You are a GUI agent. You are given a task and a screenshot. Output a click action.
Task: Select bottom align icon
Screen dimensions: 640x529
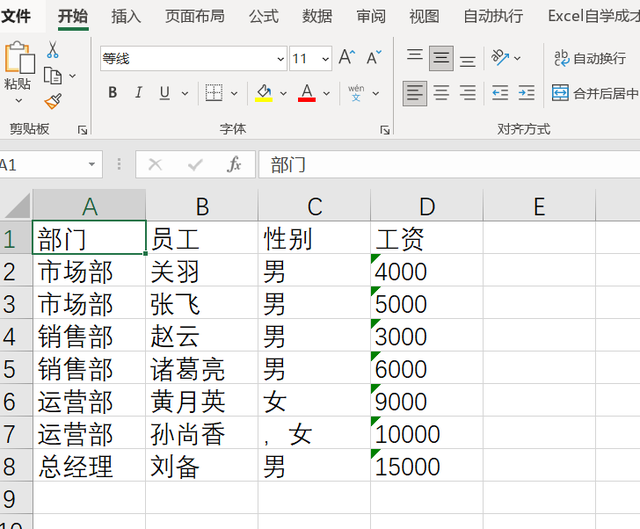pyautogui.click(x=468, y=60)
